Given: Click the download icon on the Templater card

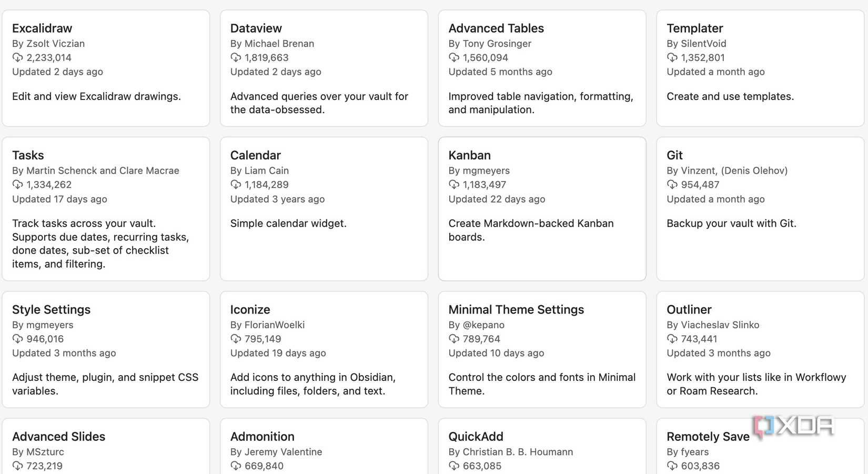Looking at the screenshot, I should point(671,57).
